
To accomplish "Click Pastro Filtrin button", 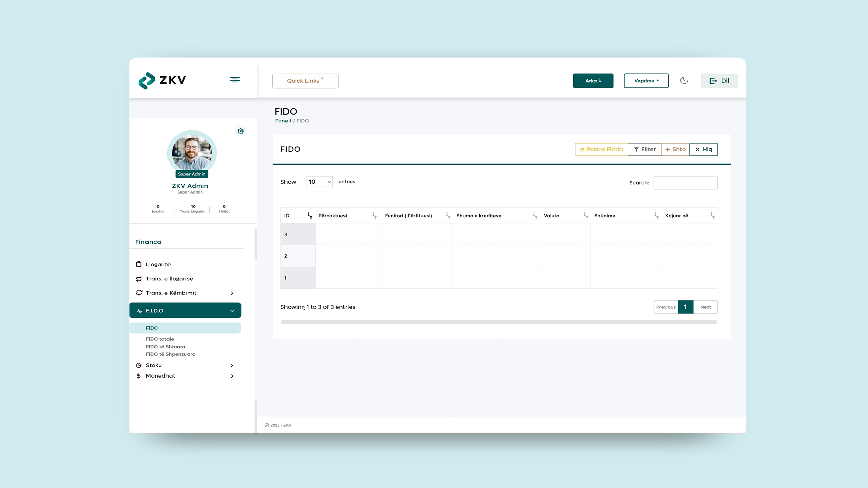I will tap(601, 149).
